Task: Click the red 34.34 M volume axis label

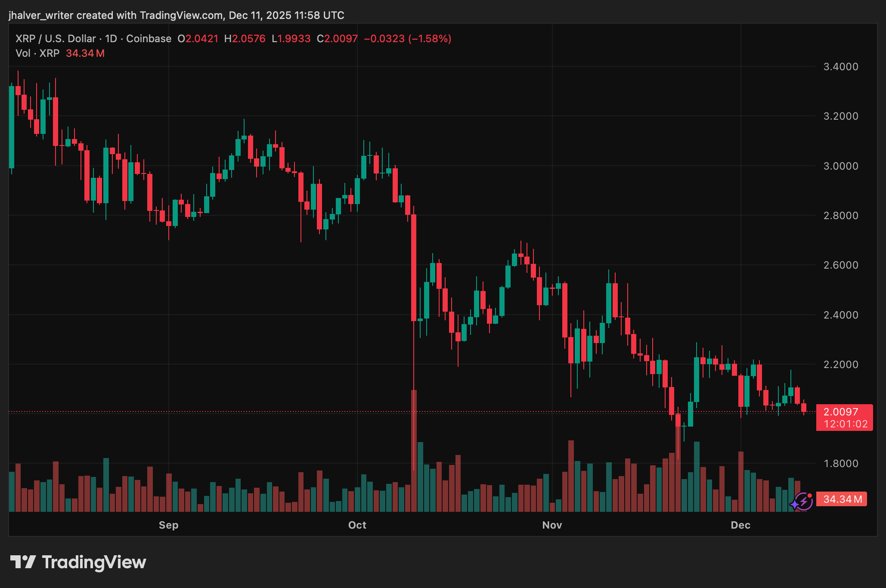Action: 842,499
